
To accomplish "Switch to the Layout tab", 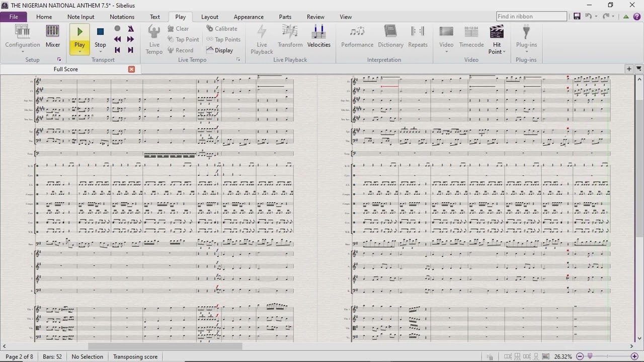I will tap(210, 17).
